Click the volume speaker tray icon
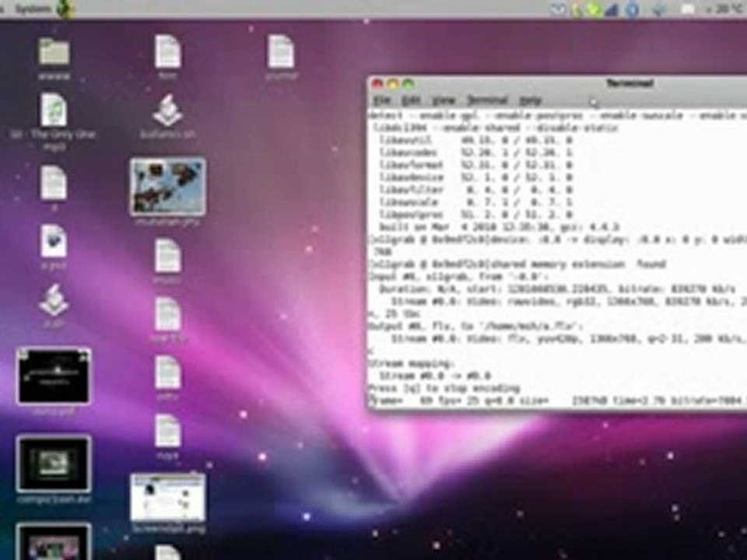Viewport: 747px width, 560px height. (x=659, y=9)
